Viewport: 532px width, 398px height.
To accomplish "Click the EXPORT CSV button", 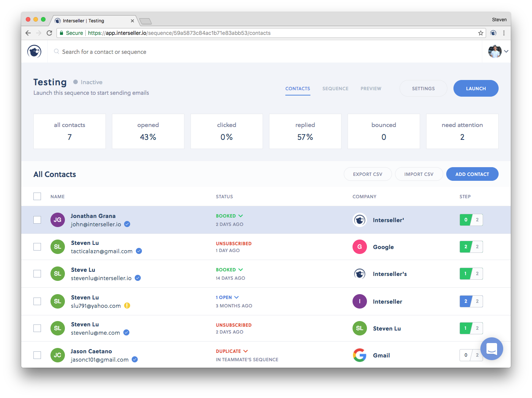I will (368, 174).
